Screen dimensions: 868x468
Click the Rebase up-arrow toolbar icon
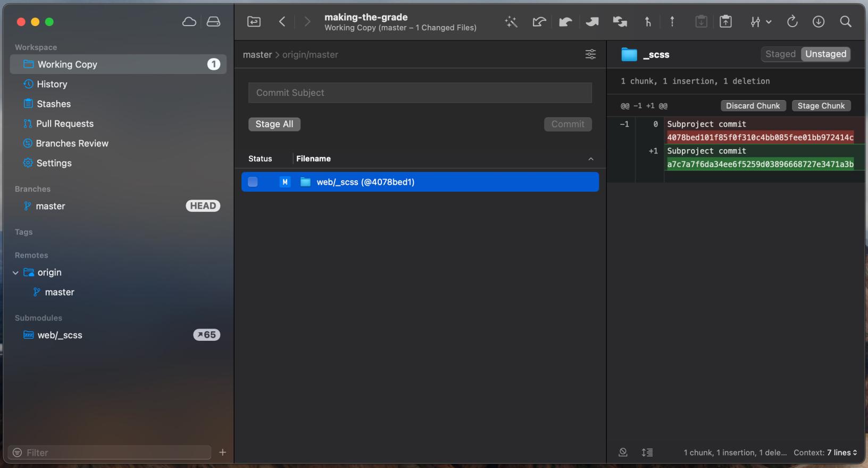click(x=672, y=22)
